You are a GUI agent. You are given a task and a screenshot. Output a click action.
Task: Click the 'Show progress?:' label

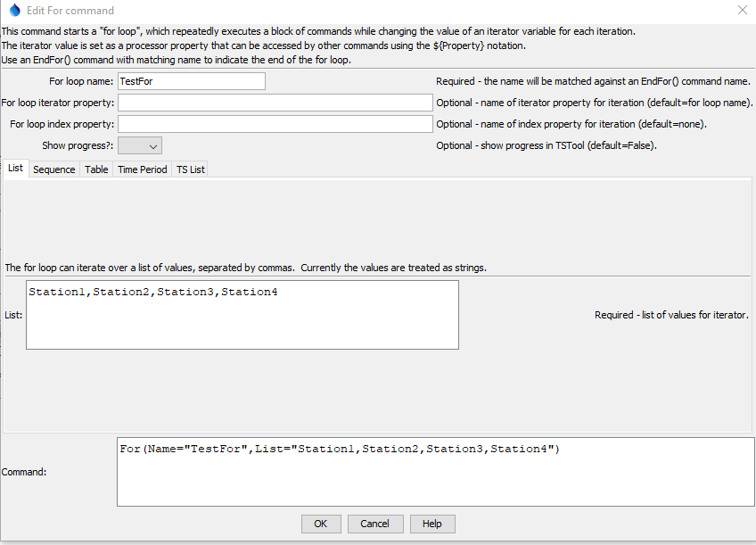tap(78, 145)
